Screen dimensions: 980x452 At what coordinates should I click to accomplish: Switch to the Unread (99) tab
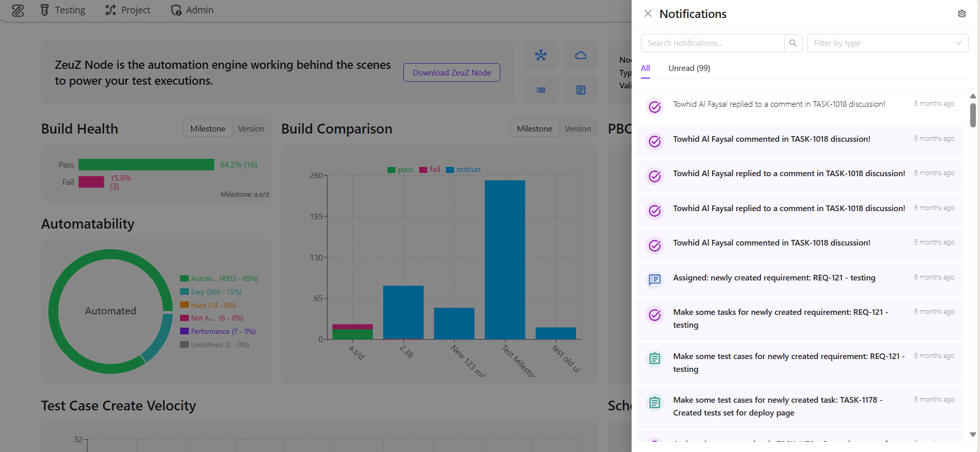(x=689, y=68)
